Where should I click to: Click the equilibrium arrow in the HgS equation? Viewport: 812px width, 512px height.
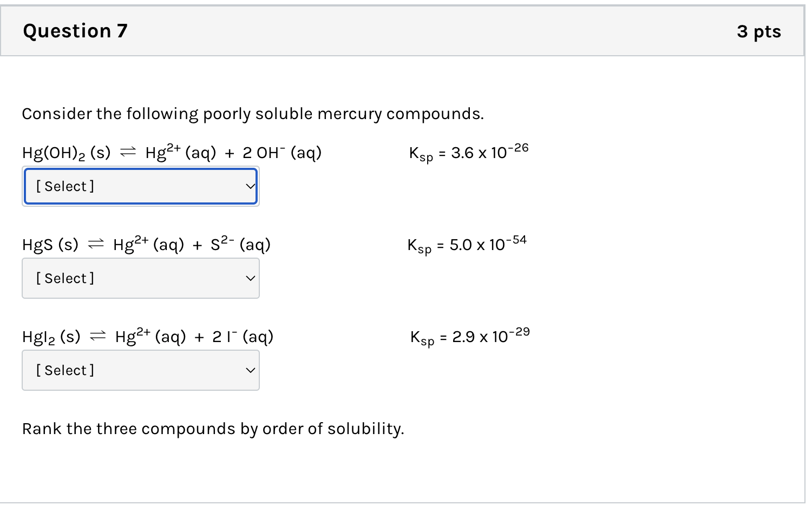95,244
